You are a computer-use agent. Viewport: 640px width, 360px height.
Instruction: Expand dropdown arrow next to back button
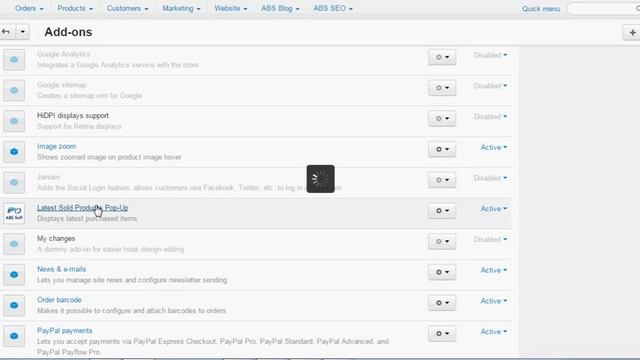[x=22, y=31]
